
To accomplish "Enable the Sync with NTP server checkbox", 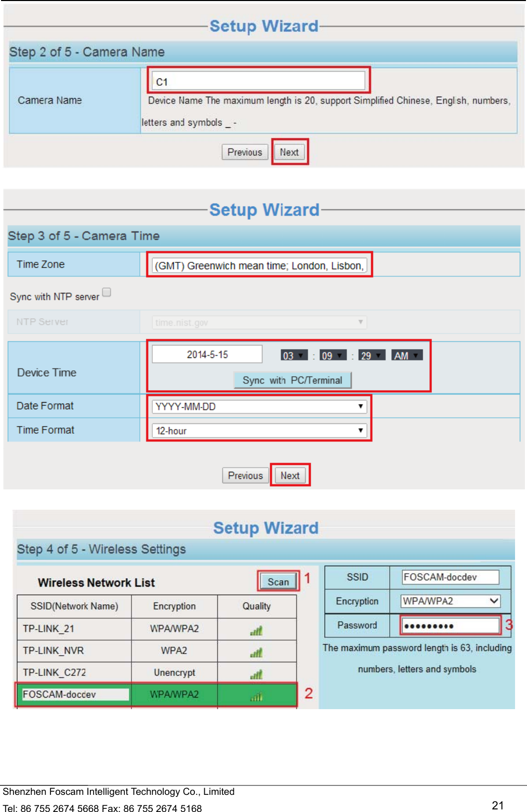I will pyautogui.click(x=107, y=292).
